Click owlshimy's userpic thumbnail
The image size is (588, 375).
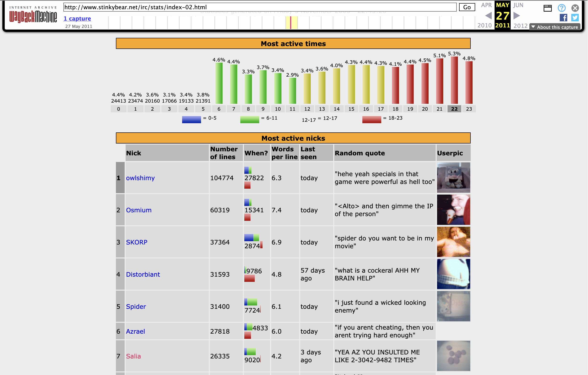pyautogui.click(x=453, y=178)
